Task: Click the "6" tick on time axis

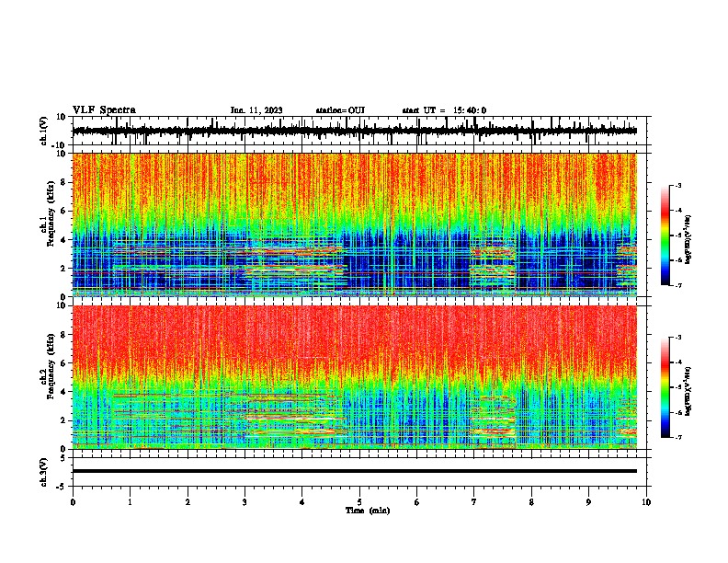Action: coord(417,502)
